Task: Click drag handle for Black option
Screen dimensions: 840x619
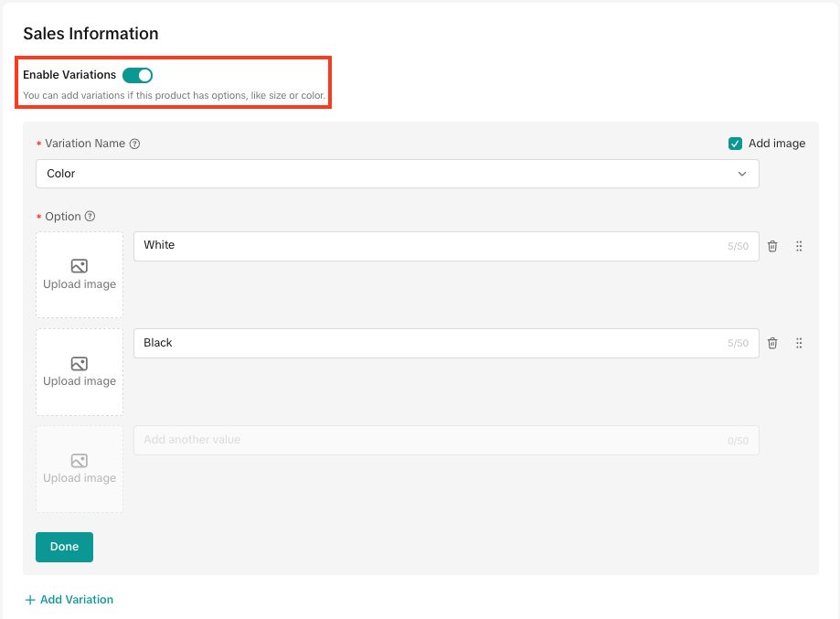Action: [799, 343]
